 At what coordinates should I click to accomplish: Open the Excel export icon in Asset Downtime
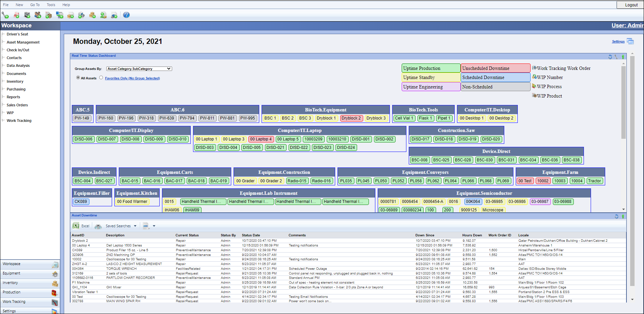coord(77,226)
